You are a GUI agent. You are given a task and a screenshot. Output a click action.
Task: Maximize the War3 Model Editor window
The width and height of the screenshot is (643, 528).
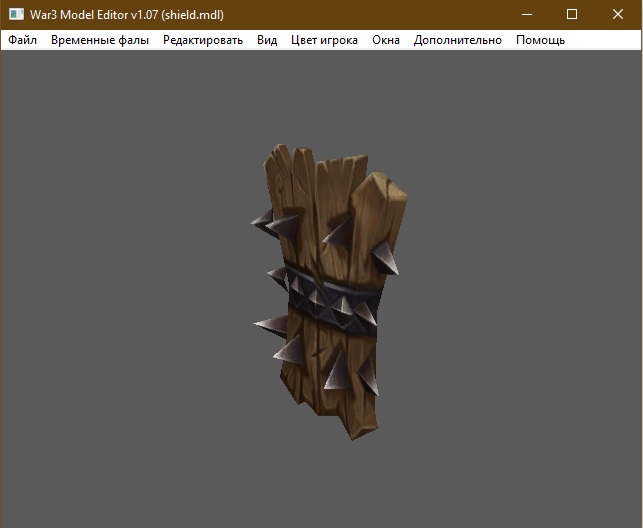click(x=572, y=14)
